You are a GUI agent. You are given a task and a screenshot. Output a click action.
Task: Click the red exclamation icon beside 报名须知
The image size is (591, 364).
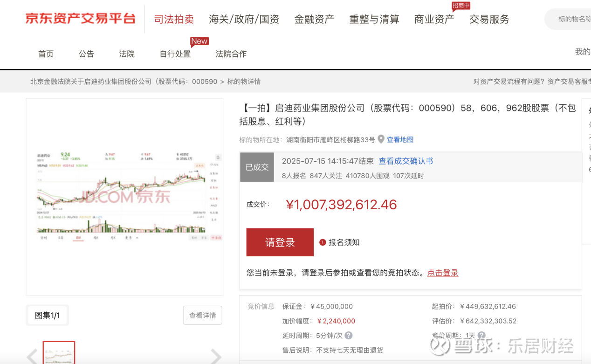click(323, 242)
